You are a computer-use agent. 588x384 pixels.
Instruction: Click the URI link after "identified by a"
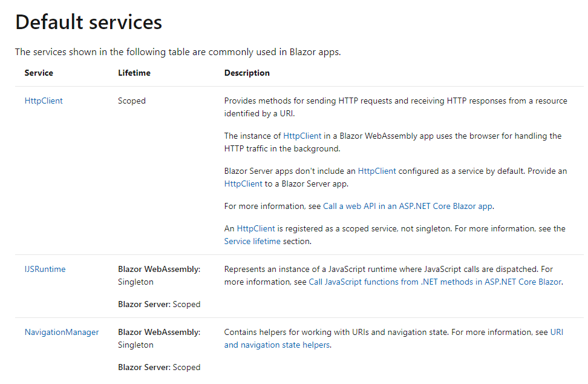(287, 113)
